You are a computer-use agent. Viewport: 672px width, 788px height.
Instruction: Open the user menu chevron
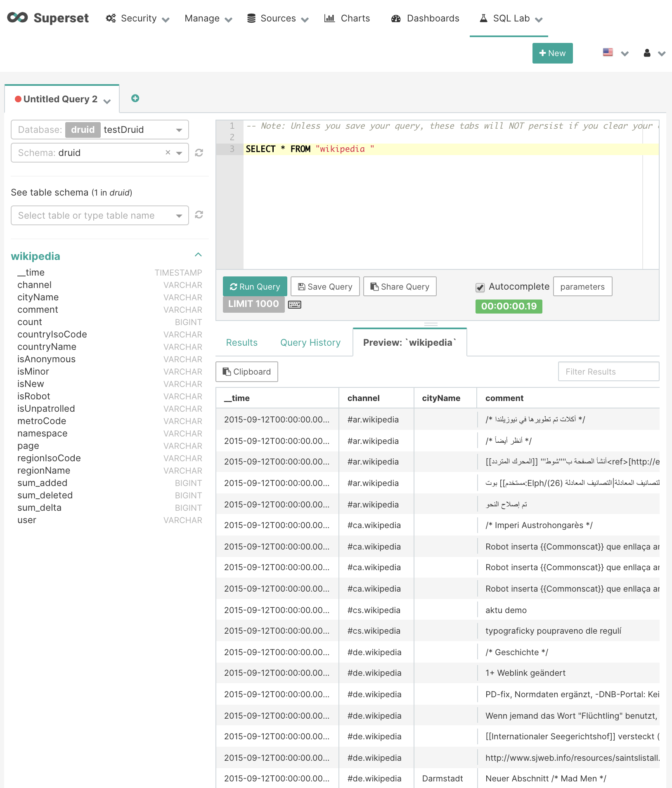[x=662, y=54]
